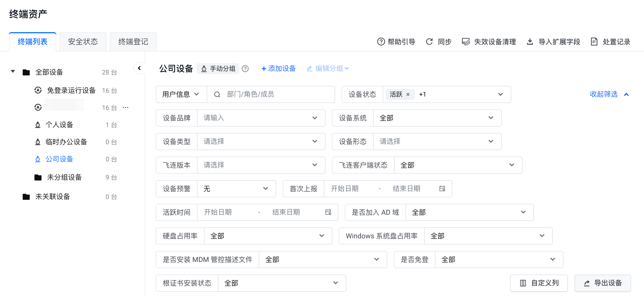Click calendar icon in 首次上报 field
The width and height of the screenshot is (644, 296).
point(442,189)
